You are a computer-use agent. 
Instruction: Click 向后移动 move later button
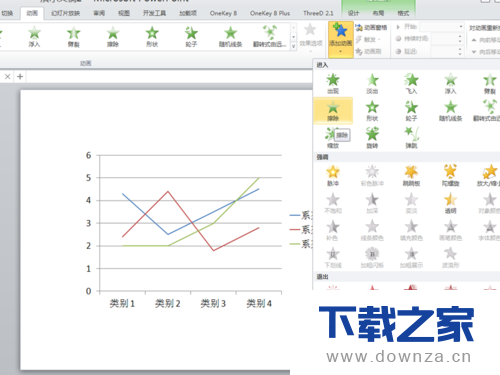486,52
